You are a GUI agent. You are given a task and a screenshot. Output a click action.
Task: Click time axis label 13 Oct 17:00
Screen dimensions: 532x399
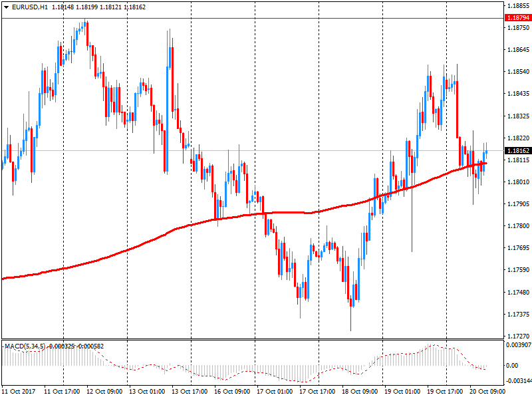click(190, 392)
